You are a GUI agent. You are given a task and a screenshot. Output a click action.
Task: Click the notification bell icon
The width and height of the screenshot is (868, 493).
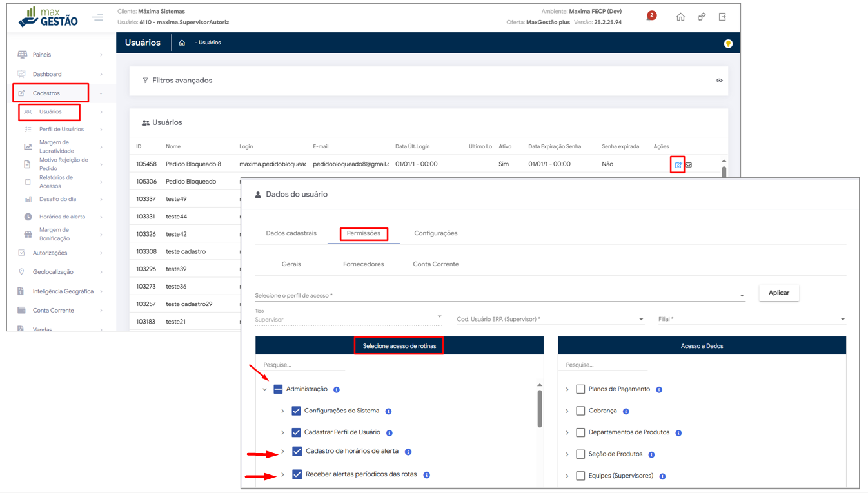pyautogui.click(x=650, y=17)
